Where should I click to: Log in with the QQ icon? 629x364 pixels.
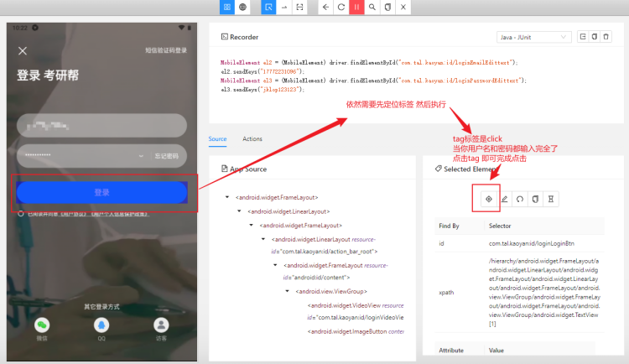click(101, 325)
